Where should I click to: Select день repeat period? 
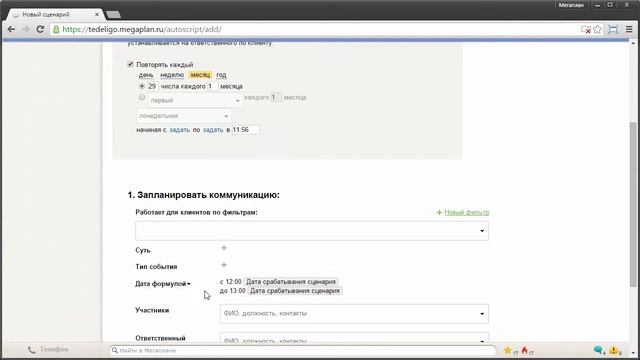coord(146,75)
